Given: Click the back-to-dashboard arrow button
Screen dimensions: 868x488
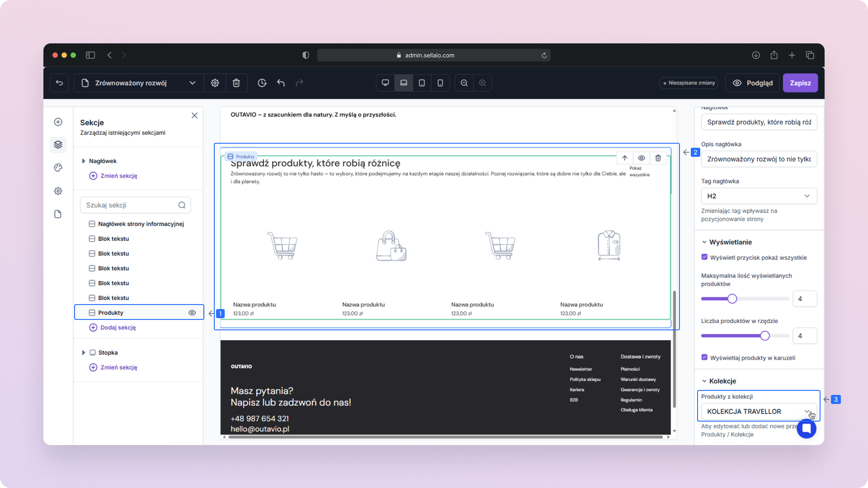Looking at the screenshot, I should pyautogui.click(x=59, y=83).
